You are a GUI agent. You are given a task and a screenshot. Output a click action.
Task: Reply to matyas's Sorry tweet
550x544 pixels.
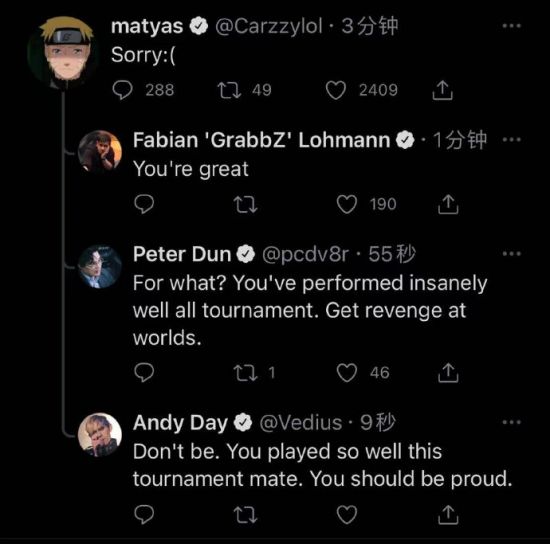point(122,90)
